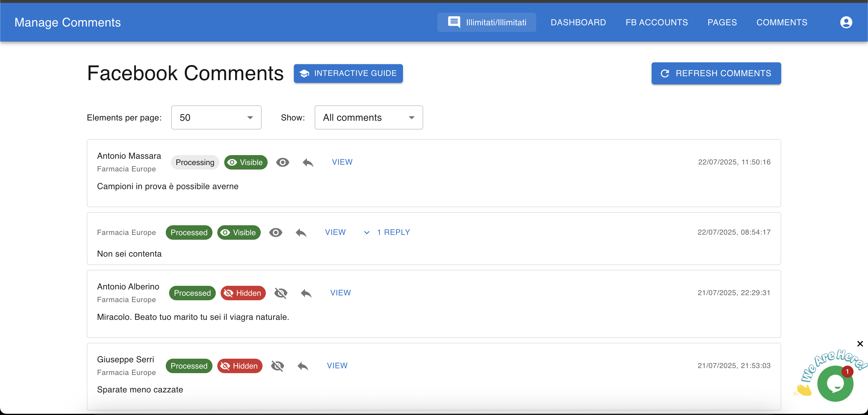Unhide Giuseppe Serri's comment using crossed-eye toggle

click(277, 366)
